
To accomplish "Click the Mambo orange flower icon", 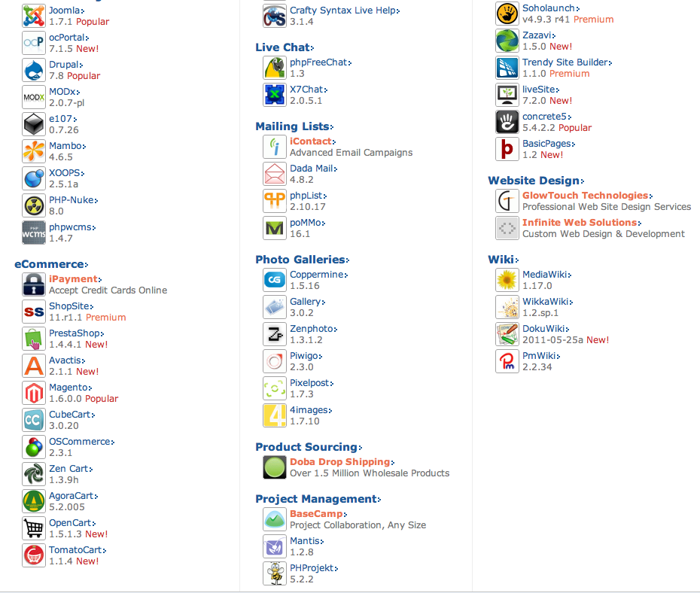I will tap(34, 151).
